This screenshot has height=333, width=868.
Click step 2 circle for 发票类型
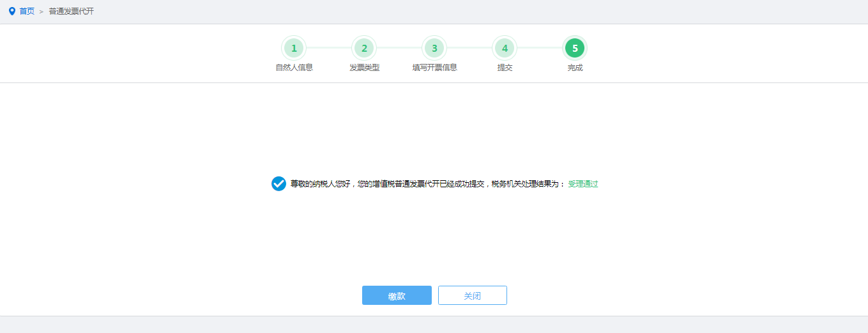coord(364,48)
